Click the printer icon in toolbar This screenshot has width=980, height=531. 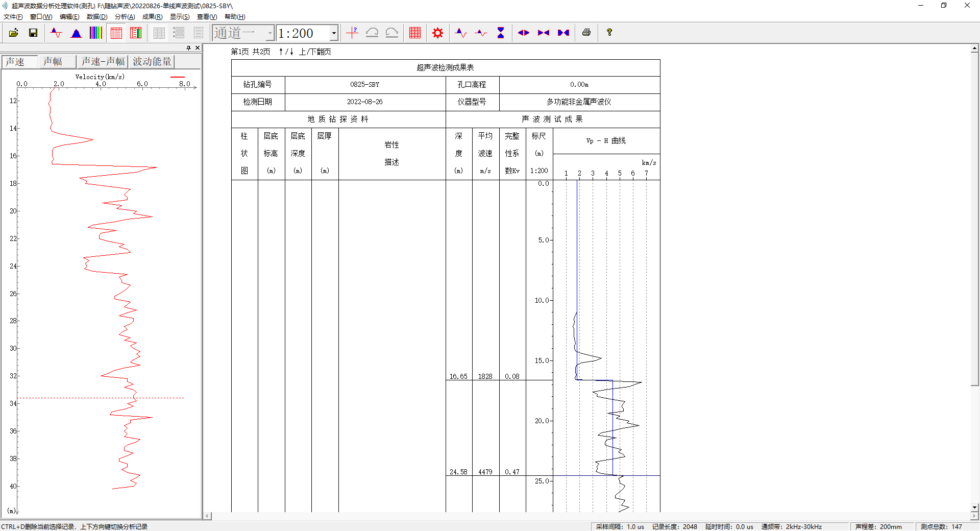point(586,33)
